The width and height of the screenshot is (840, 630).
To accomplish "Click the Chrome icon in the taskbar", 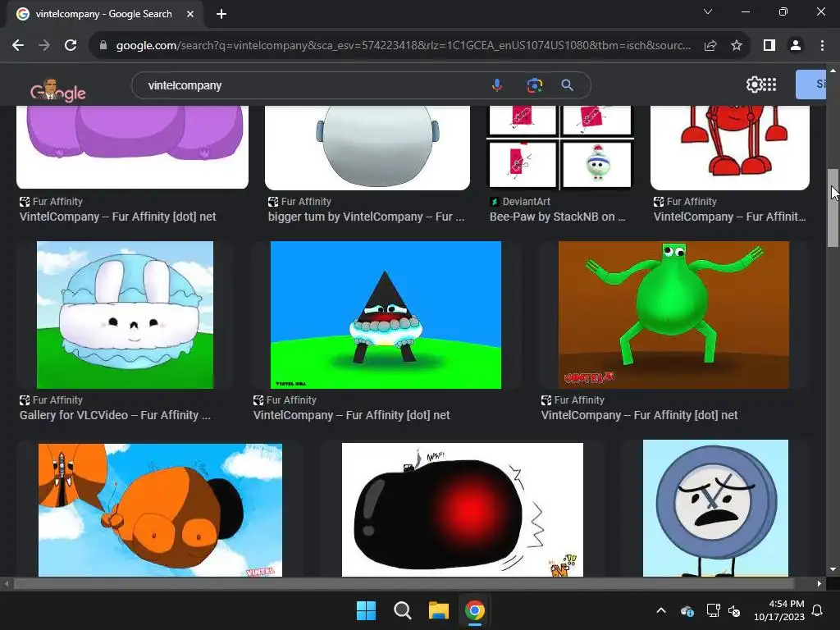I will point(475,610).
